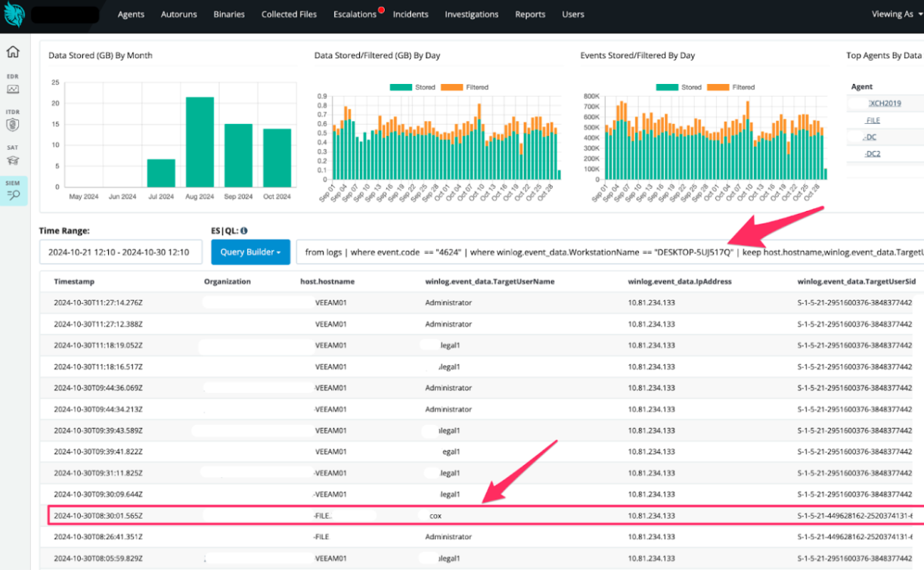The height and width of the screenshot is (570, 924).
Task: Click the 'Top Agents By Data' panel title
Action: pyautogui.click(x=884, y=55)
